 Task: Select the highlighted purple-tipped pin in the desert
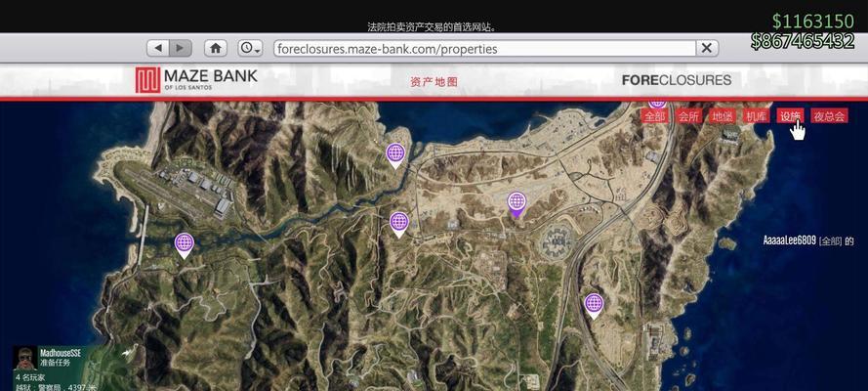coord(517,204)
